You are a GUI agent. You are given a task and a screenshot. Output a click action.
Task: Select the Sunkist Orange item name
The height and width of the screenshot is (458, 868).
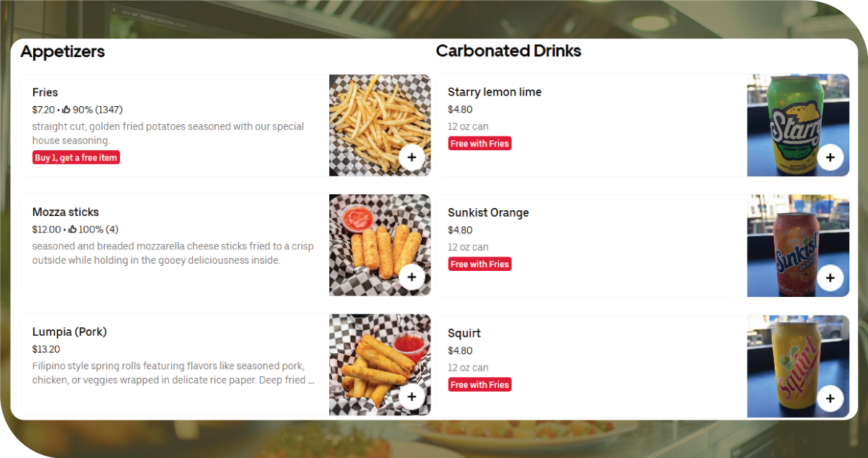click(488, 213)
